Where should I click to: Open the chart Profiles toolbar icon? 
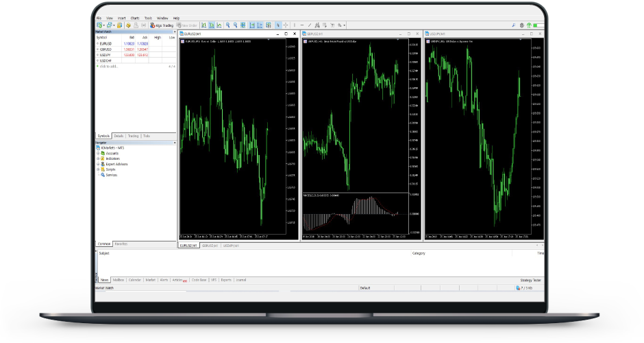coord(109,25)
